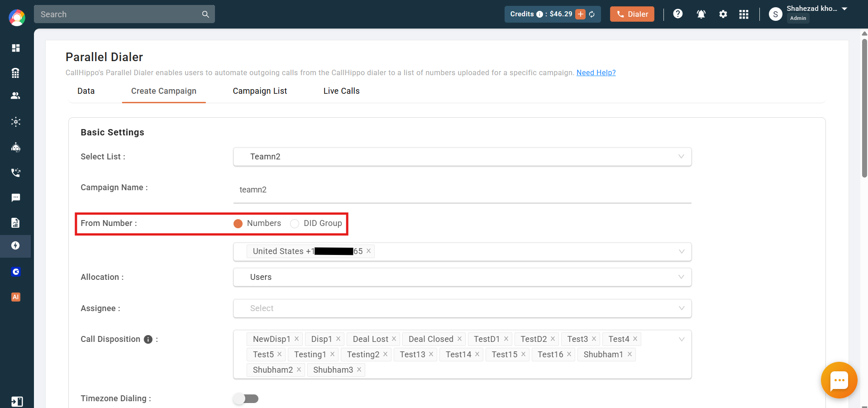Open the settings gear icon
The width and height of the screenshot is (868, 408).
click(x=723, y=14)
